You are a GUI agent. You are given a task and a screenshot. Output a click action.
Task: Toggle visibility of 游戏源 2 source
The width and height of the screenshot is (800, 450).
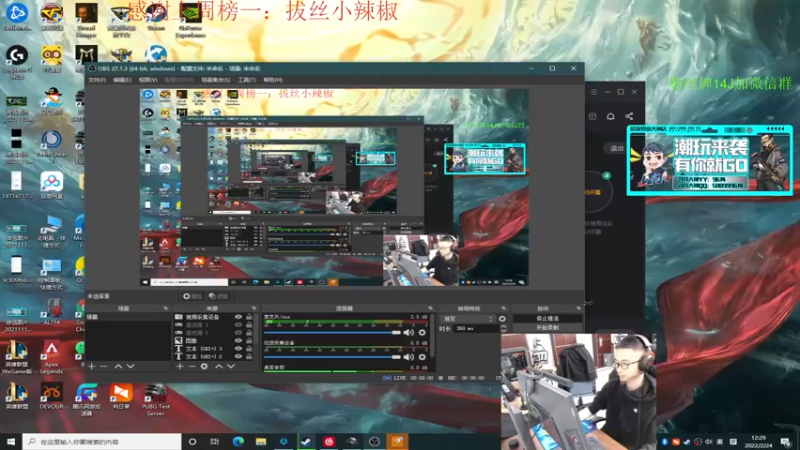pyautogui.click(x=238, y=333)
